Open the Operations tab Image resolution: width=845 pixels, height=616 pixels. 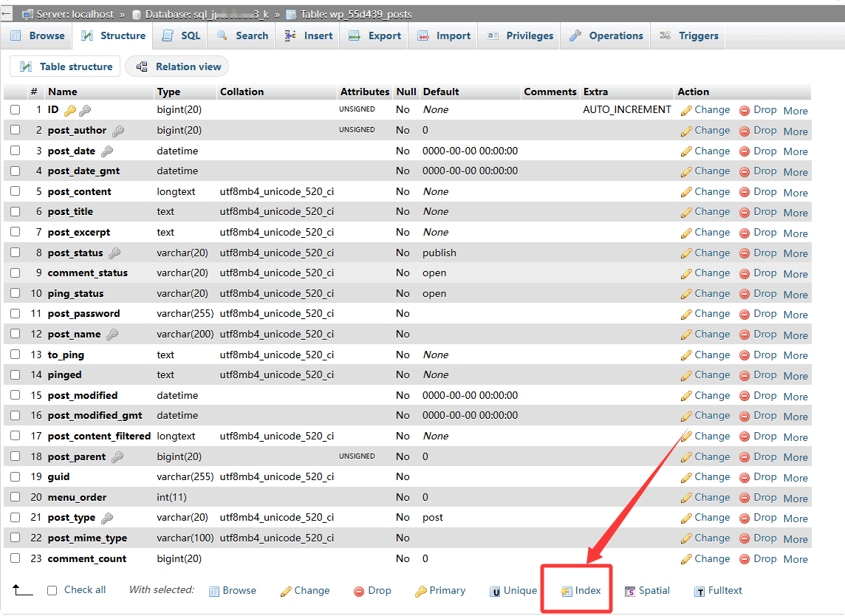tap(606, 35)
